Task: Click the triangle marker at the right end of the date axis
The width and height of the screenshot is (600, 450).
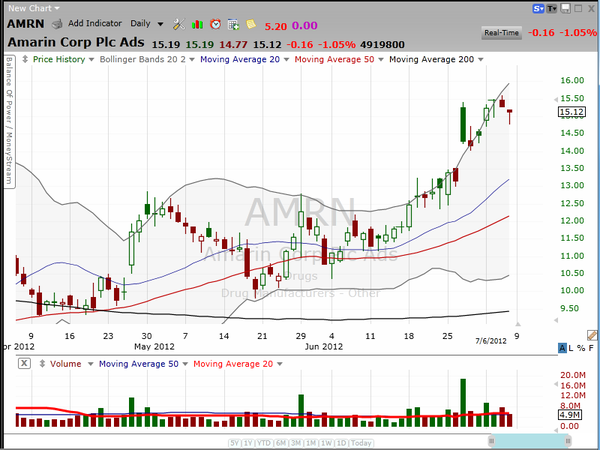Action: (x=518, y=324)
